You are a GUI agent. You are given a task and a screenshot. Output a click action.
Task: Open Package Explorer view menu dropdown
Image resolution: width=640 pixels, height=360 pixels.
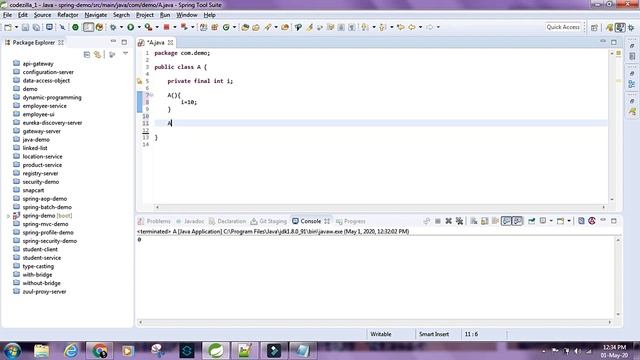coord(125,54)
